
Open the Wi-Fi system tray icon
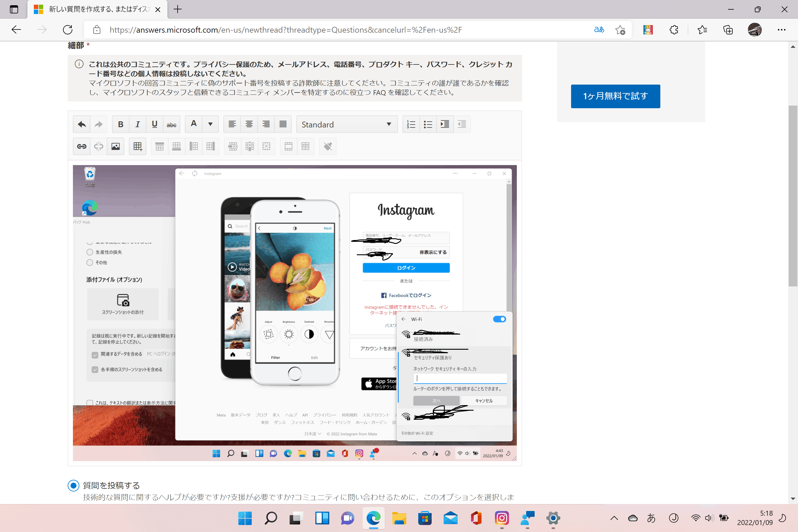pos(696,518)
